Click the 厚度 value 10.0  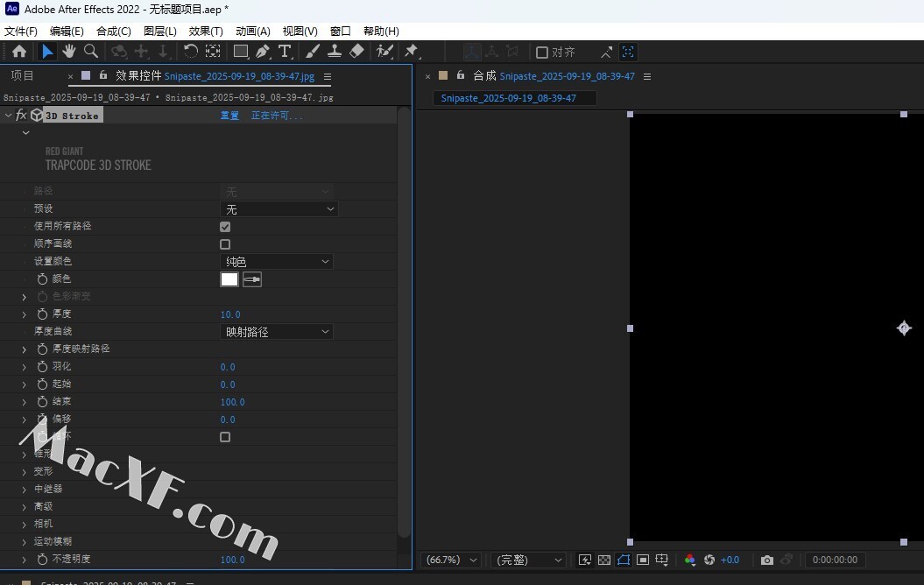point(230,314)
